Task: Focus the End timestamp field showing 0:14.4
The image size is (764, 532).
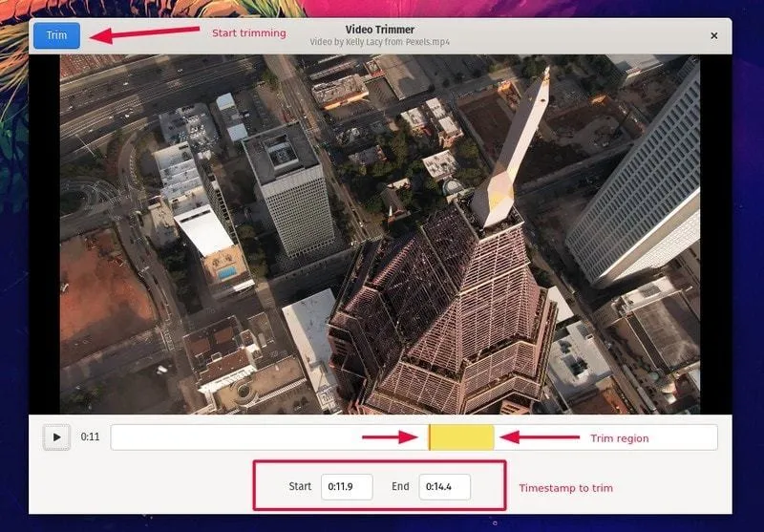Action: (444, 487)
